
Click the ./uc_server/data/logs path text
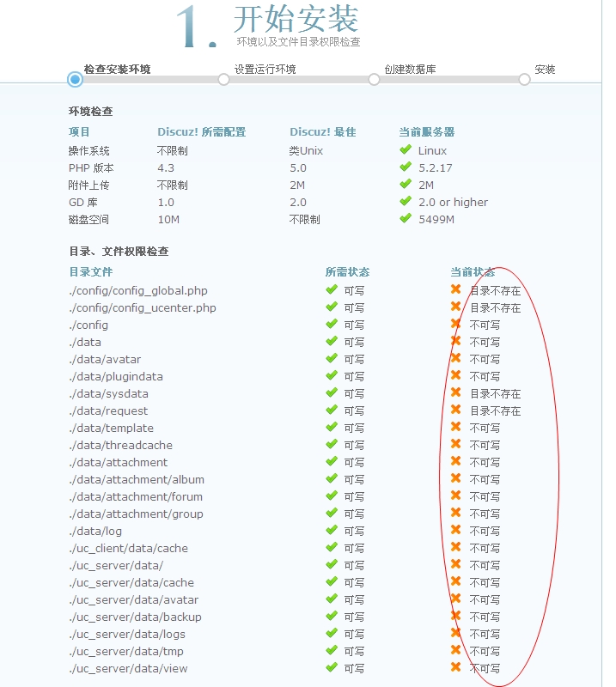tap(127, 635)
